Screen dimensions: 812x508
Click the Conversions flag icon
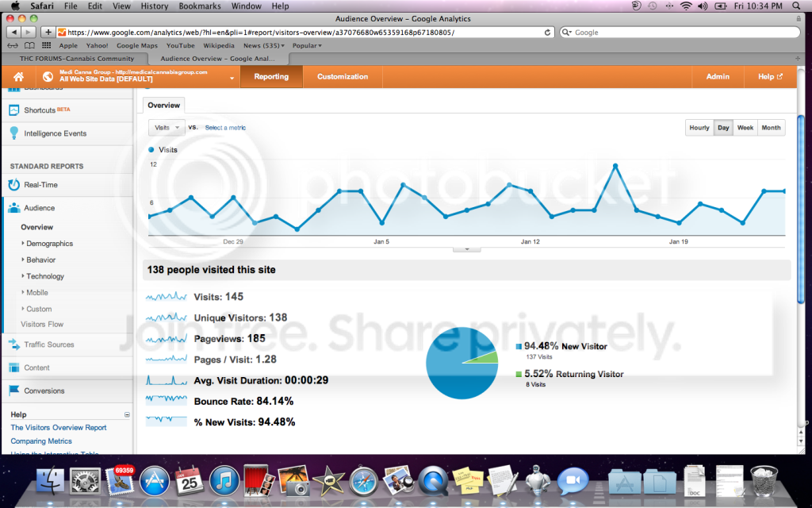(14, 391)
